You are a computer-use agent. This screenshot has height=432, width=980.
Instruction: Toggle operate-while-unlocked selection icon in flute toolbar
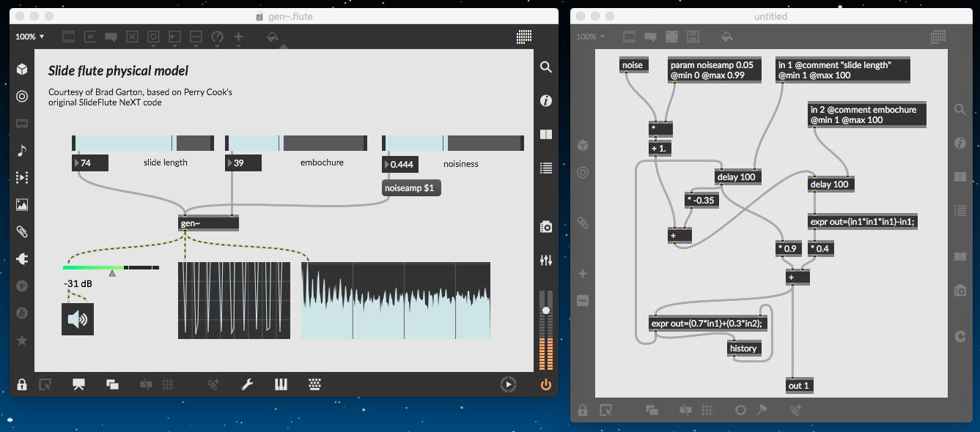45,384
